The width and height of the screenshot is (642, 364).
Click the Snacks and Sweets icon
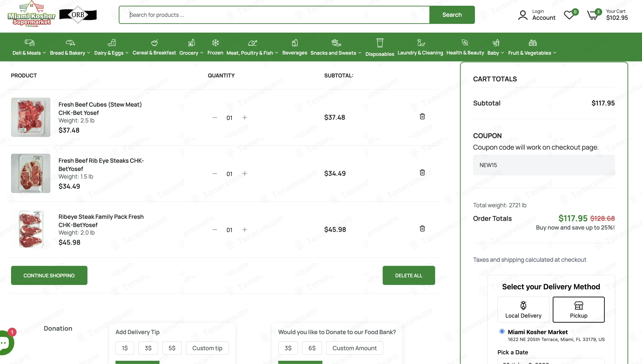point(336,43)
